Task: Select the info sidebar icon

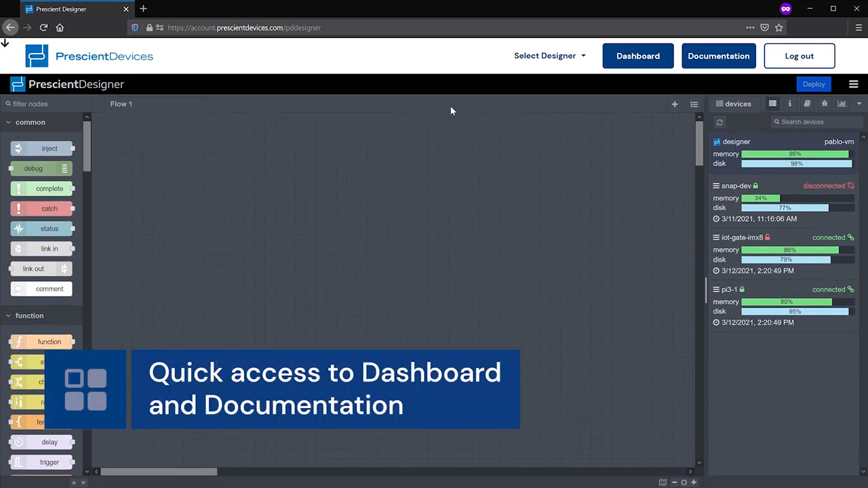Action: point(789,104)
